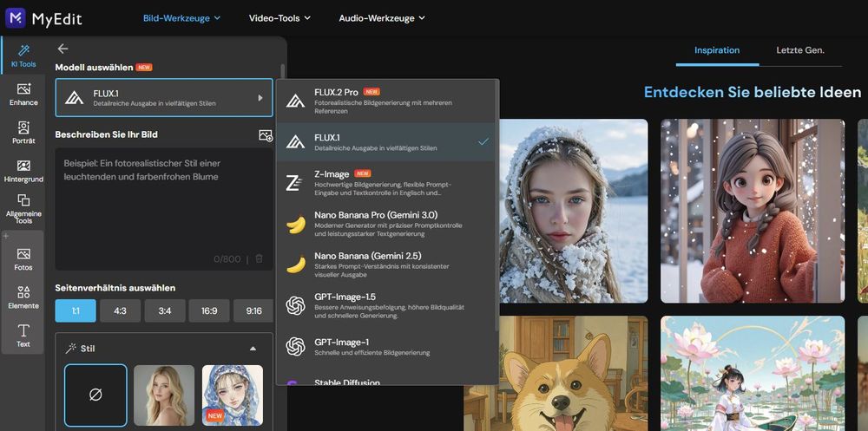Open the Fotos sidebar panel
The image size is (868, 431).
pyautogui.click(x=23, y=259)
